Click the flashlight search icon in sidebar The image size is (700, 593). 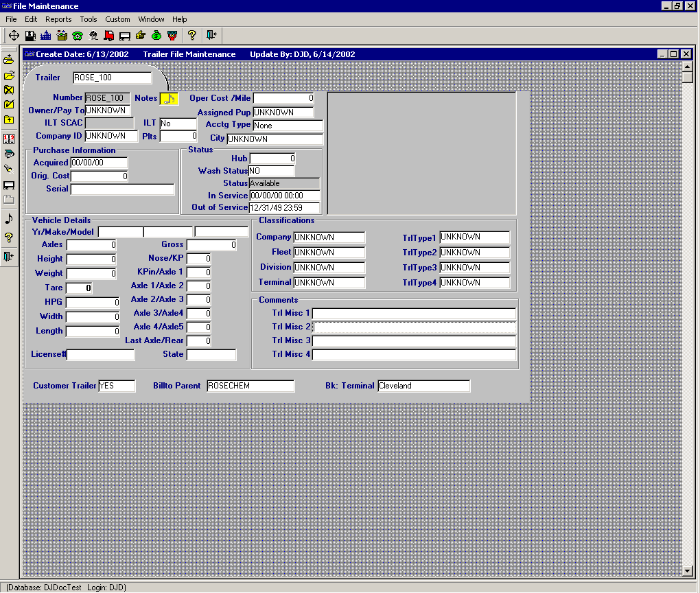click(9, 168)
